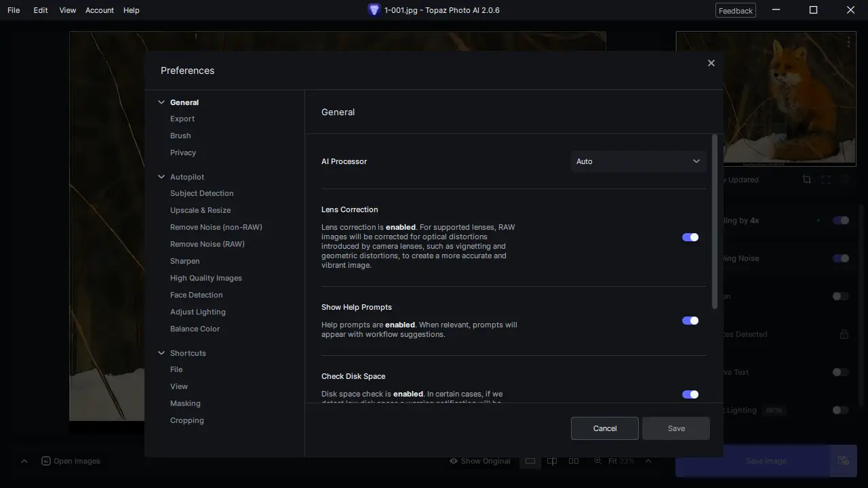Viewport: 868px width, 488px height.
Task: Select Shortcuts in the preferences sidebar
Action: pyautogui.click(x=188, y=353)
